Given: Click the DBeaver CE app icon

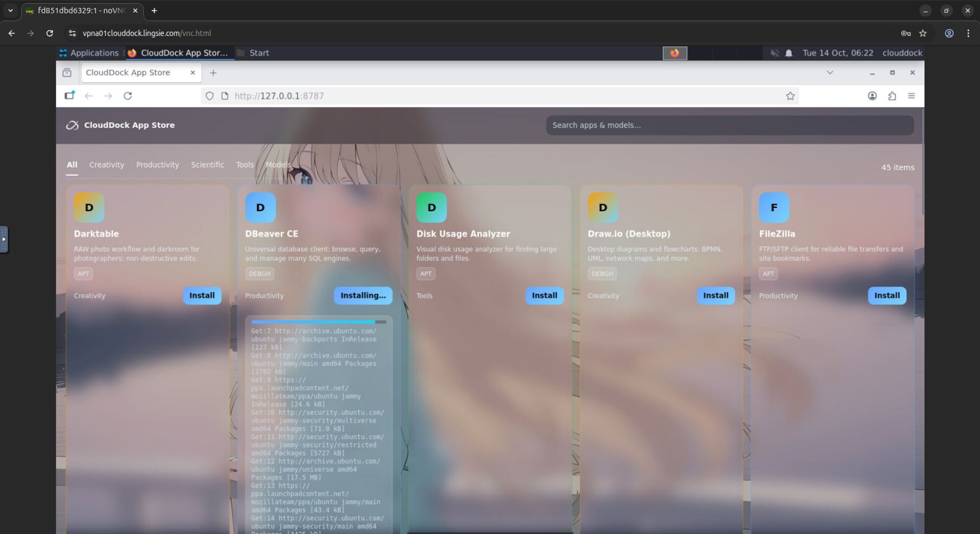Looking at the screenshot, I should tap(260, 208).
